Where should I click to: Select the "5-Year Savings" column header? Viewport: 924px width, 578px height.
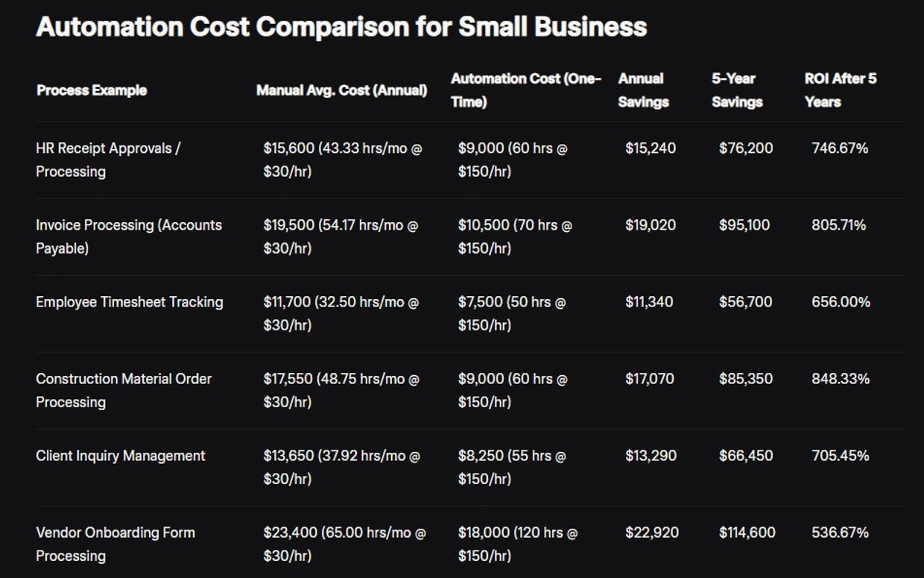736,90
